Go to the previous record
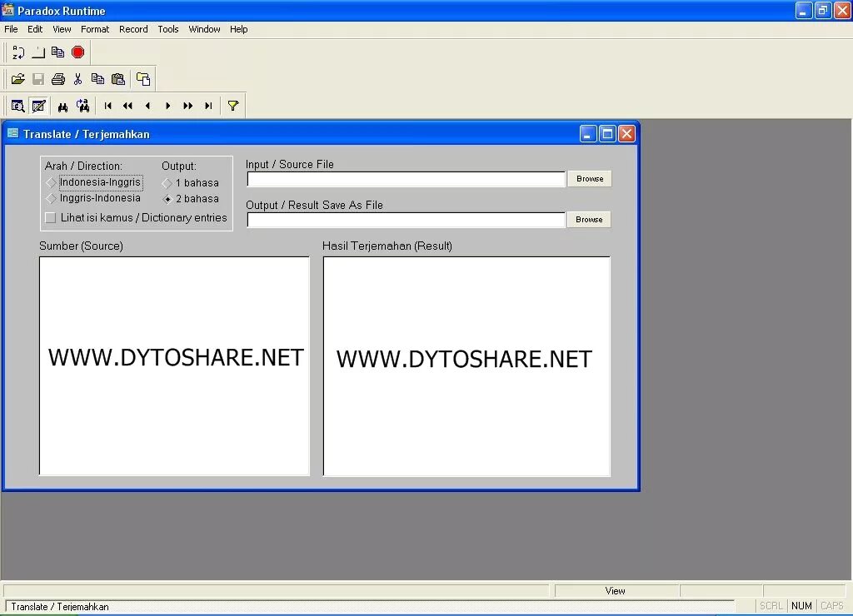Screen dimensions: 853x616 148,106
